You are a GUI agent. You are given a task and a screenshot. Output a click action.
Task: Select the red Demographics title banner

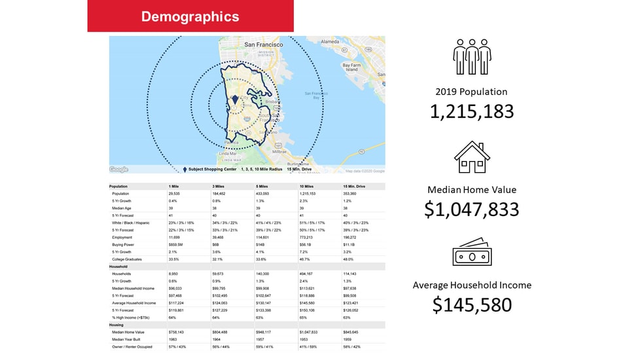[x=190, y=16]
